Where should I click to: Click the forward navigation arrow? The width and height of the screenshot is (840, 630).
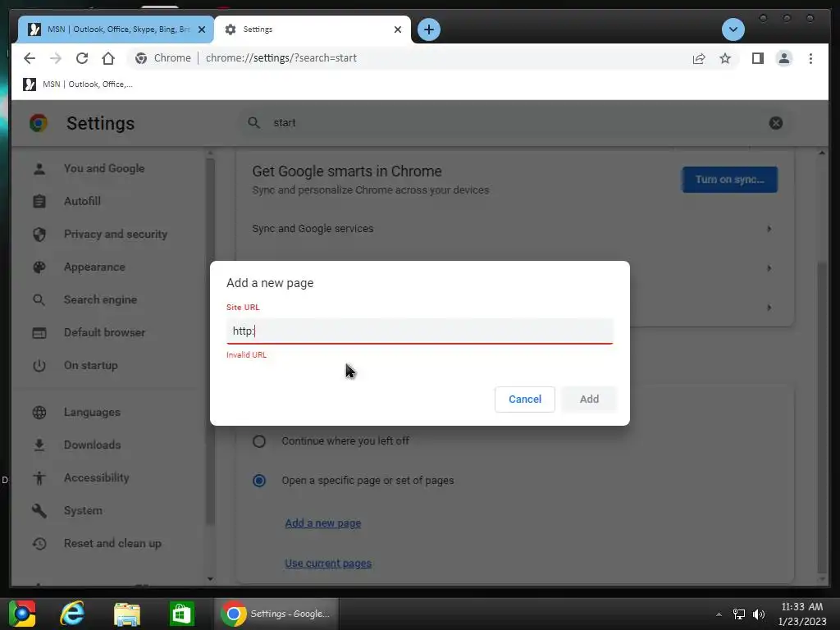tap(56, 58)
